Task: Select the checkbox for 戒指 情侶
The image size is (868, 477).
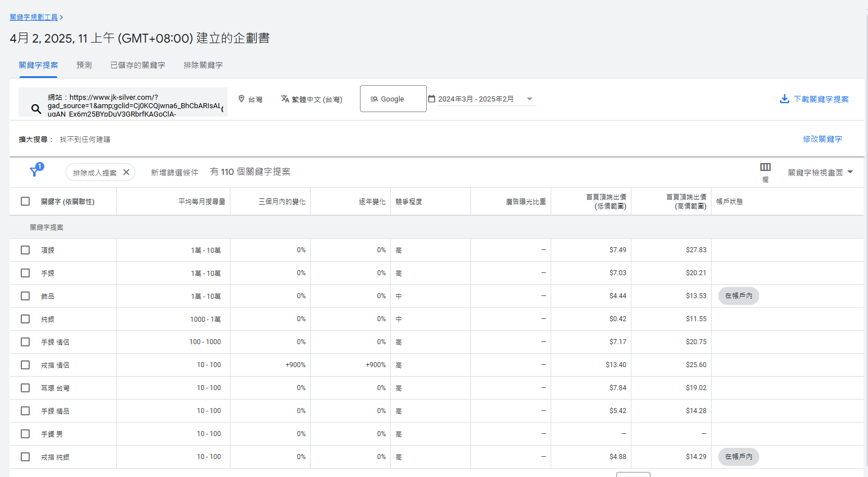Action: pos(25,365)
